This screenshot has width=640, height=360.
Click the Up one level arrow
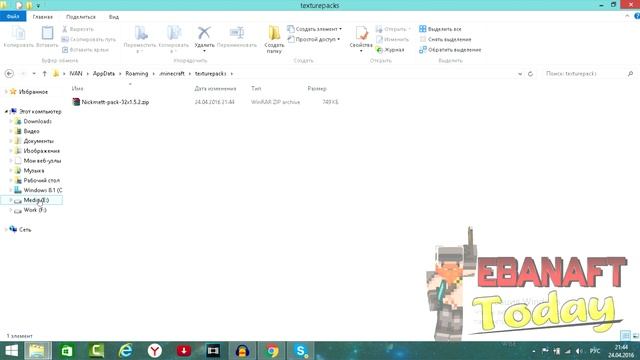click(44, 73)
